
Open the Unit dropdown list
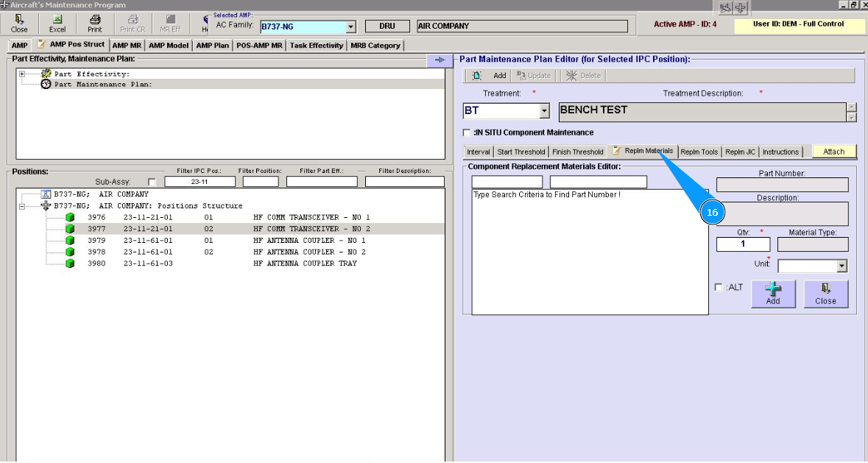pyautogui.click(x=842, y=266)
